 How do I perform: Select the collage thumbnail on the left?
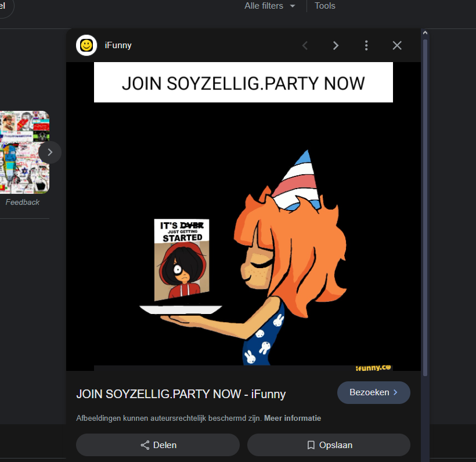click(x=23, y=152)
